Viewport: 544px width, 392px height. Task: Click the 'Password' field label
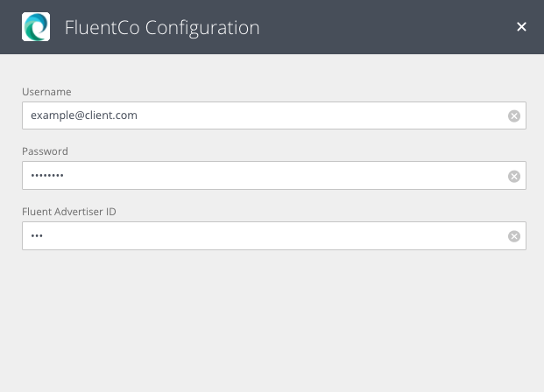(45, 151)
